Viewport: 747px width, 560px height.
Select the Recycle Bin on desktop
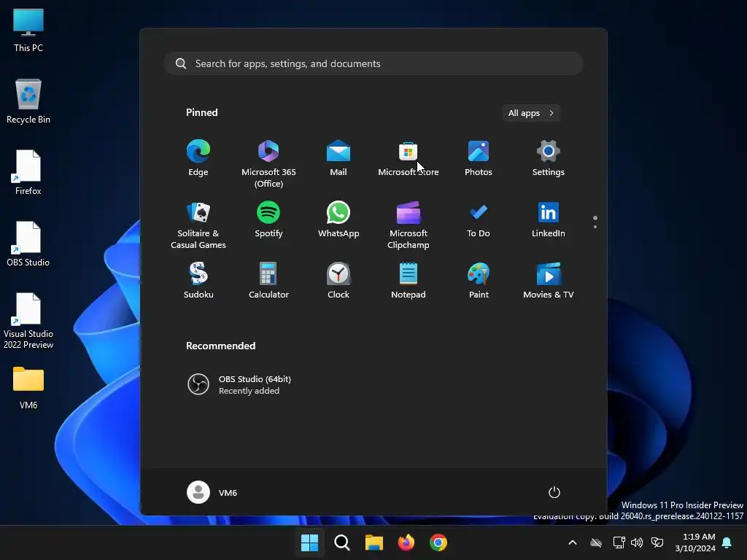tap(28, 101)
